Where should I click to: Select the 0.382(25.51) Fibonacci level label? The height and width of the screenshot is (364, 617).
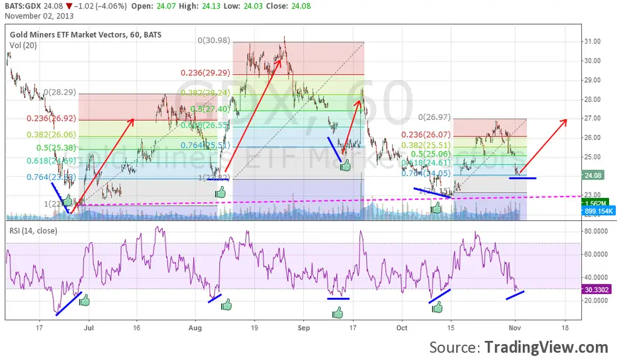click(x=426, y=145)
